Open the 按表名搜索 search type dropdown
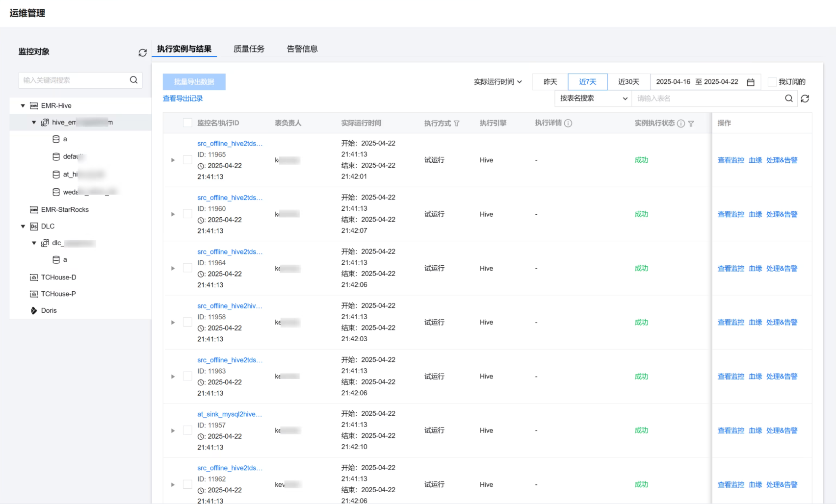This screenshot has width=836, height=504. click(593, 99)
